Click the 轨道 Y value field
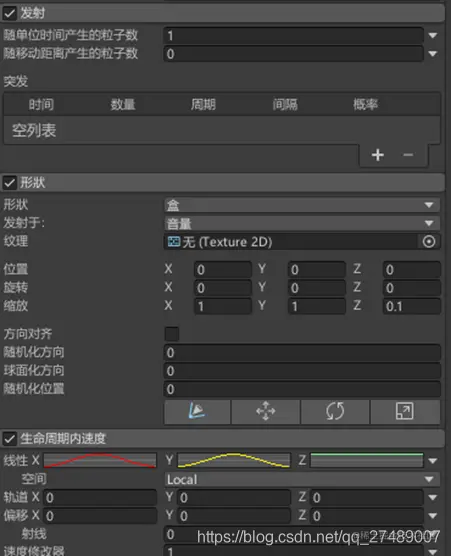This screenshot has height=556, width=451. [234, 497]
